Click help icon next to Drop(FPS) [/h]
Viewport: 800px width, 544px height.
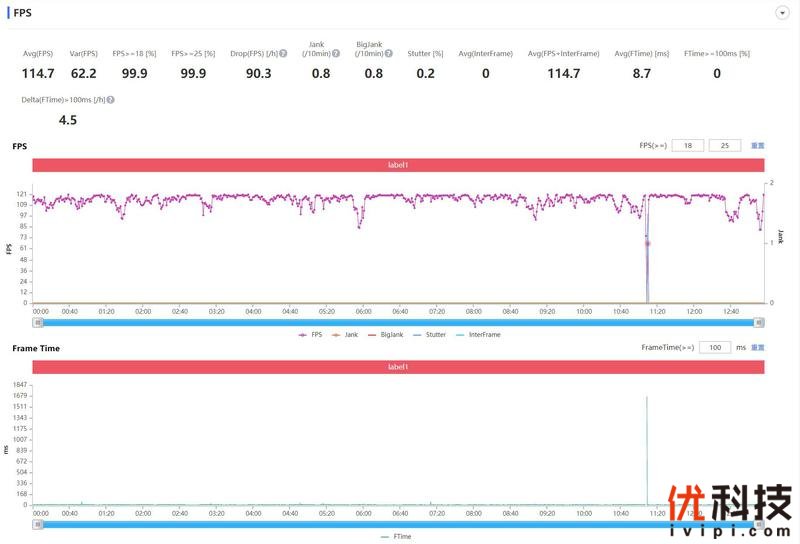pyautogui.click(x=284, y=53)
